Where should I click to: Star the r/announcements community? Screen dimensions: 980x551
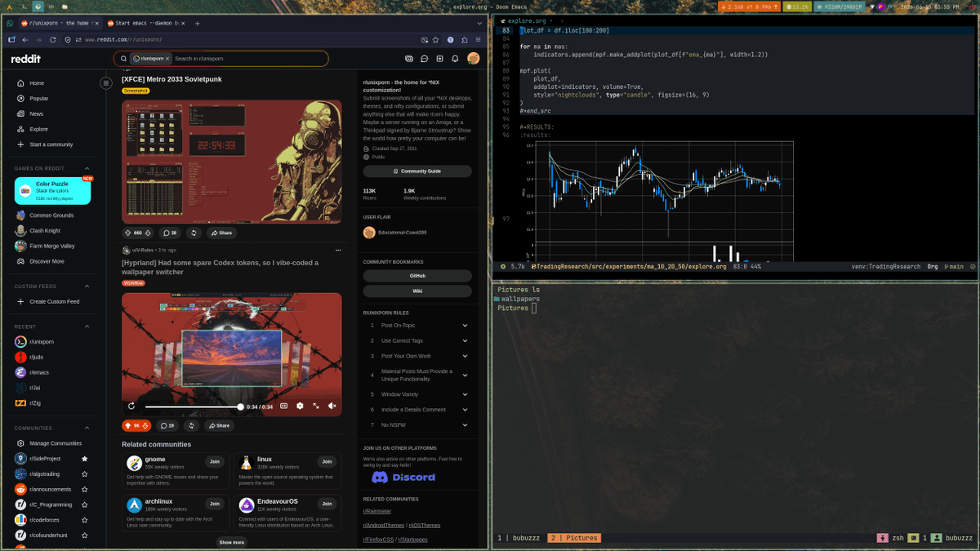coord(84,489)
